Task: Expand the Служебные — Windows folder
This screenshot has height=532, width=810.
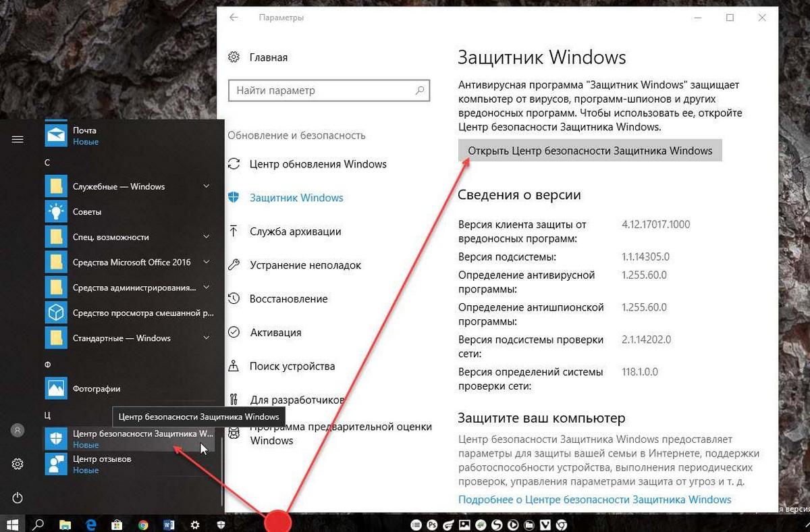Action: pos(129,186)
